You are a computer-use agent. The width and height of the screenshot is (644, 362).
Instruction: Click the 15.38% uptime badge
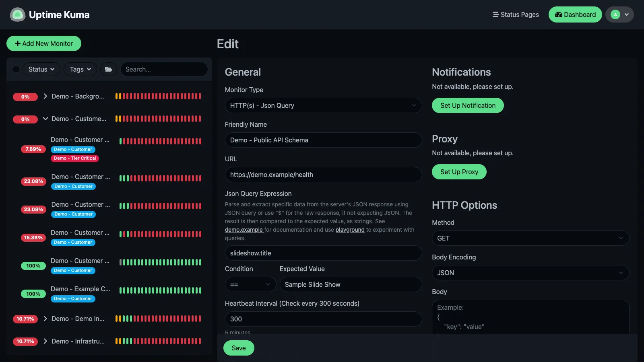pos(33,238)
